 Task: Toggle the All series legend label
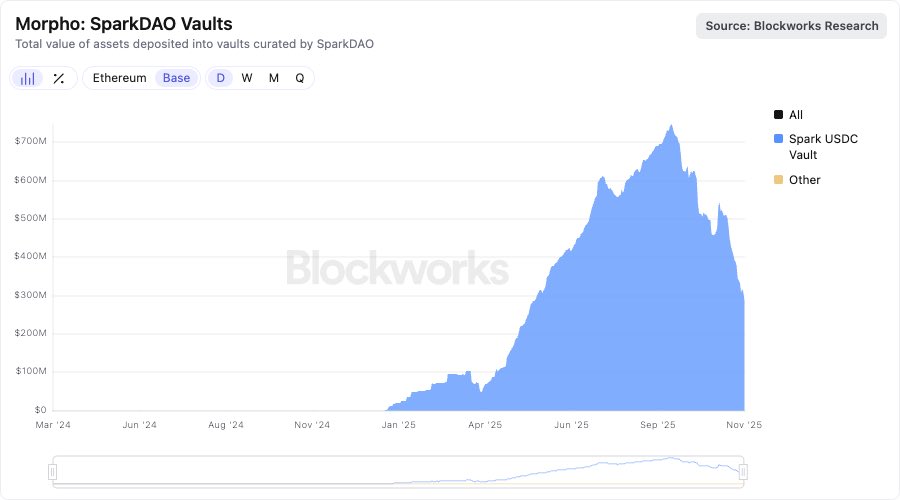click(796, 115)
